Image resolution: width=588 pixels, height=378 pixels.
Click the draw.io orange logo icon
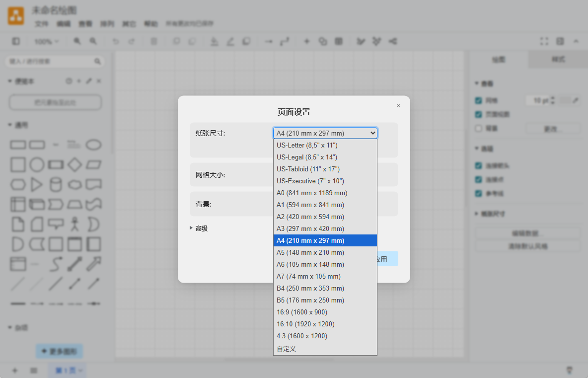16,16
